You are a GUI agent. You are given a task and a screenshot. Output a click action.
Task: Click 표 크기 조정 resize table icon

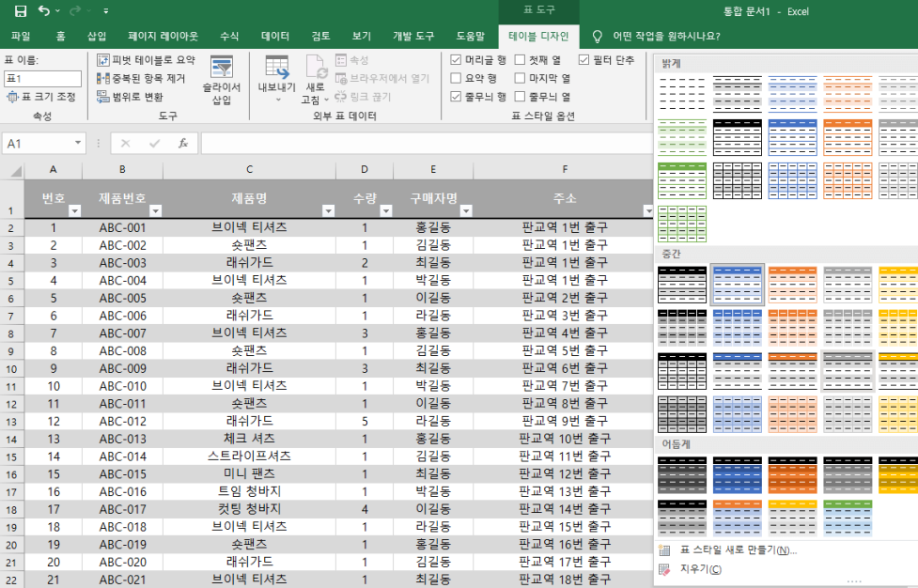point(12,97)
